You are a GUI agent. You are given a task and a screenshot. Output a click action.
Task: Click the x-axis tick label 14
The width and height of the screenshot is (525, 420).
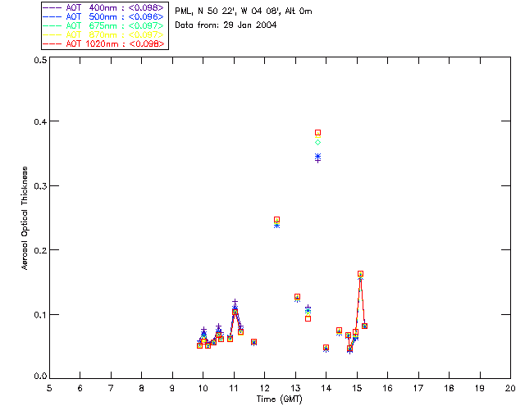326,388
